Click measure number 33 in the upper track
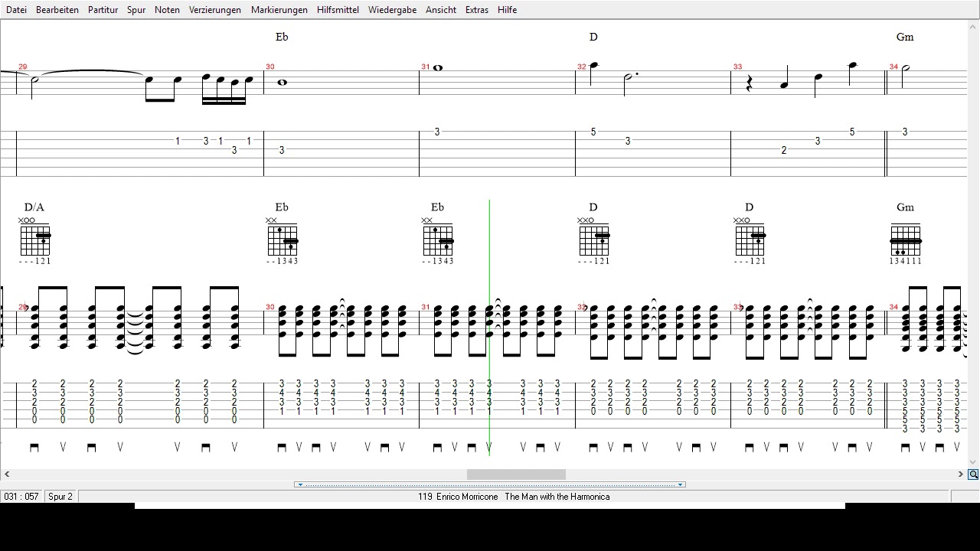Viewport: 980px width, 551px height. pyautogui.click(x=737, y=67)
